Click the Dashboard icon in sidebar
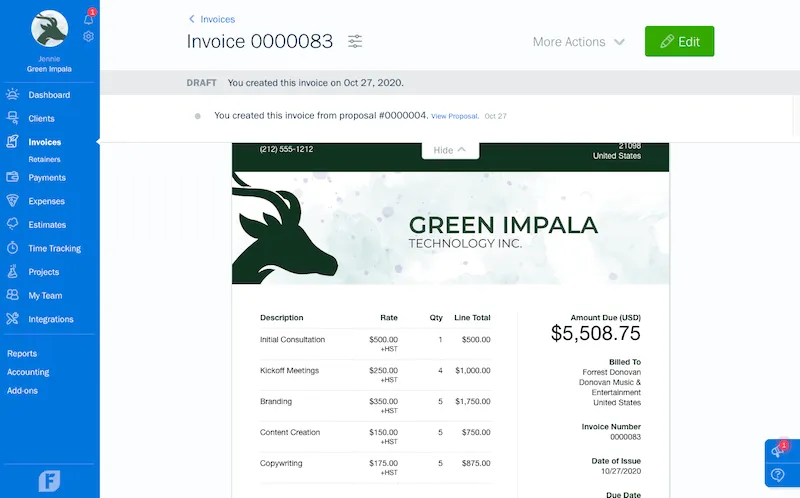 12,95
